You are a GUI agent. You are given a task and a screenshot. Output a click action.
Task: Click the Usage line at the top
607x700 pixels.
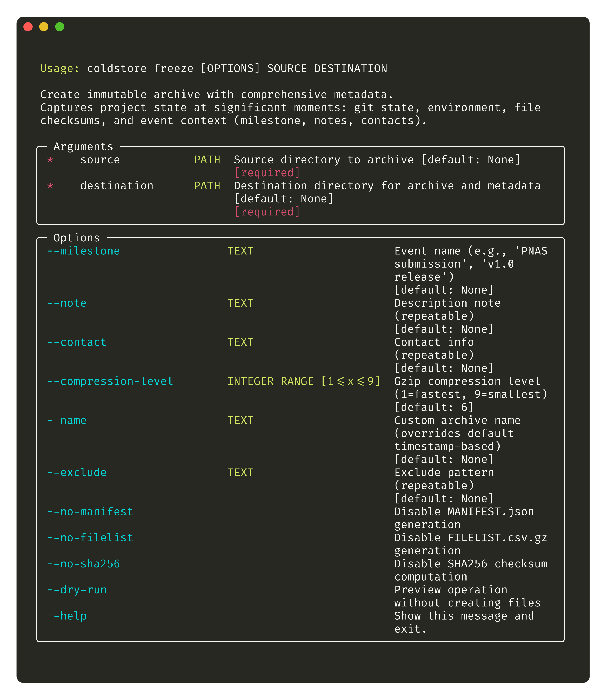(213, 68)
